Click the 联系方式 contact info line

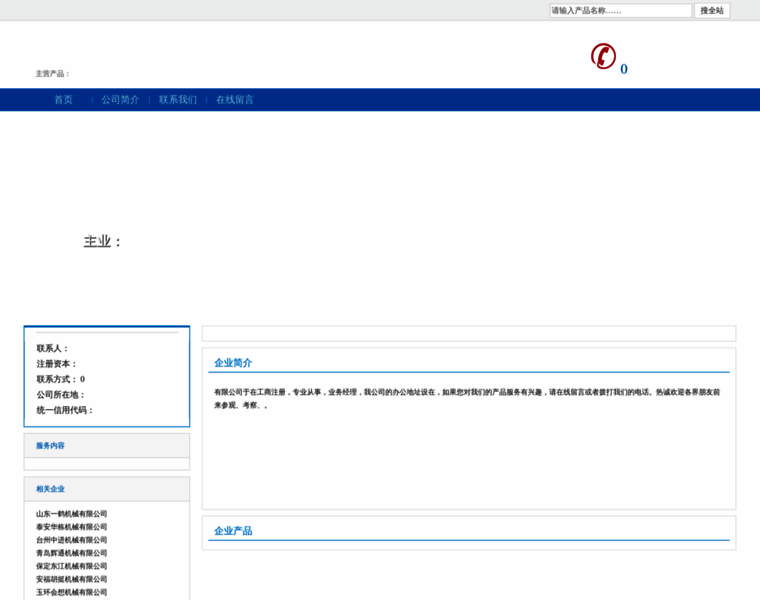point(61,380)
